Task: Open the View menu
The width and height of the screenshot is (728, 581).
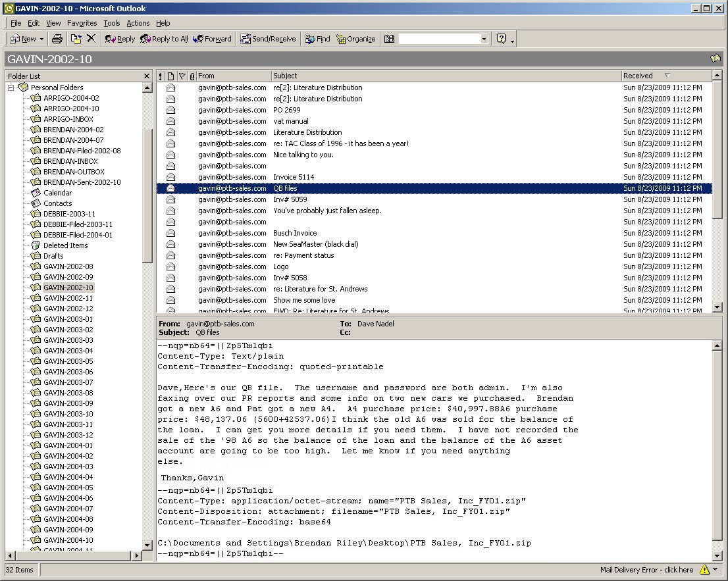Action: pyautogui.click(x=53, y=23)
